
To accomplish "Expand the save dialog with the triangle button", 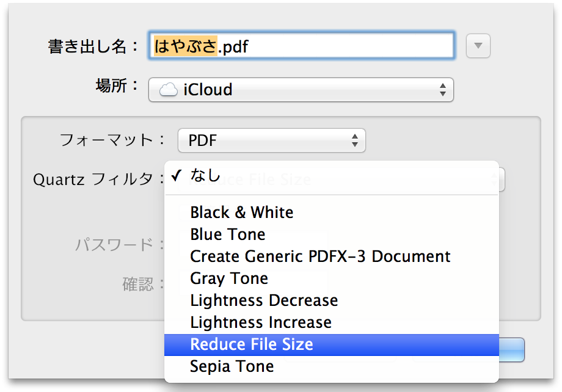I will 478,46.
